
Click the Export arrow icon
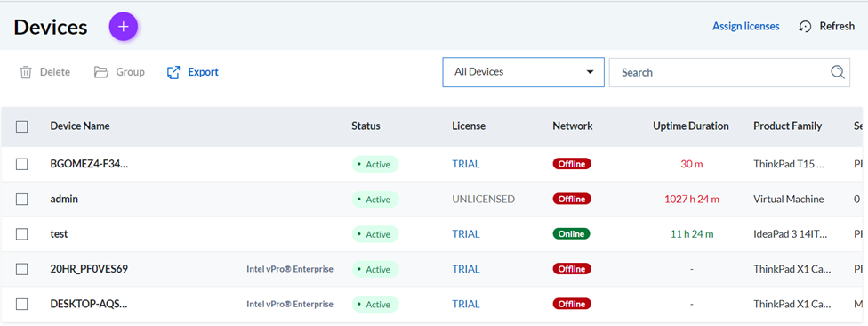point(173,72)
